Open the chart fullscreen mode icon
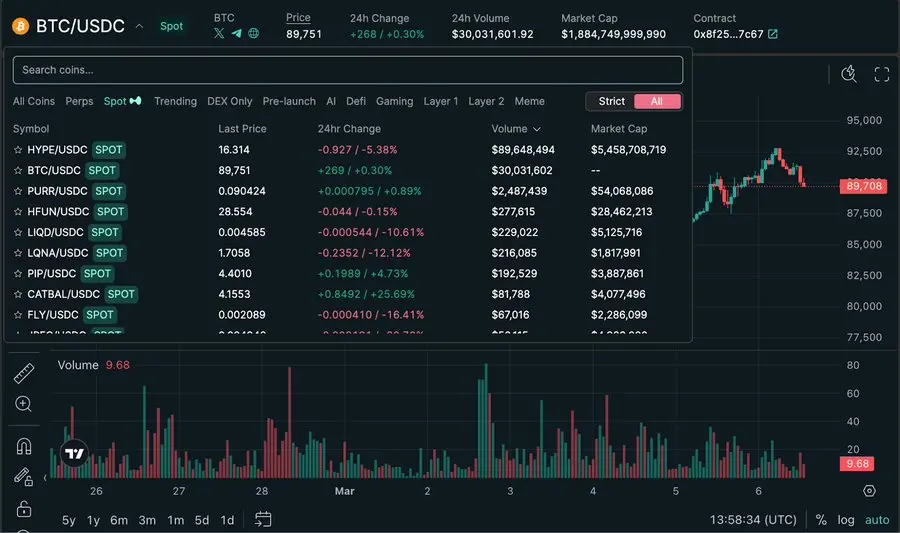The height and width of the screenshot is (533, 900). [881, 74]
